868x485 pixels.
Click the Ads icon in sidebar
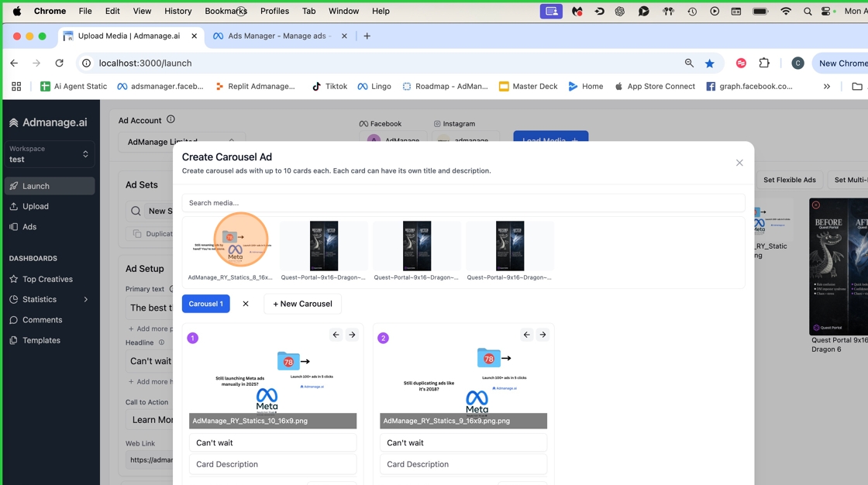pos(14,226)
